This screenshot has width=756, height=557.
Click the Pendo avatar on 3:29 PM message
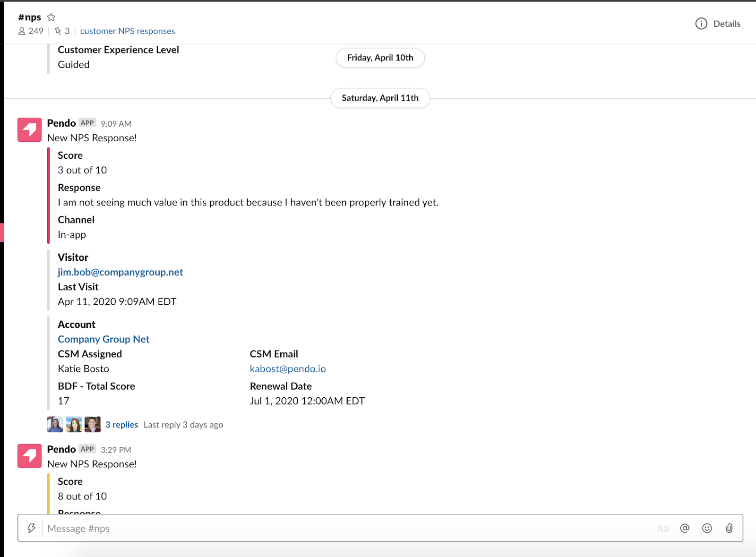(29, 455)
